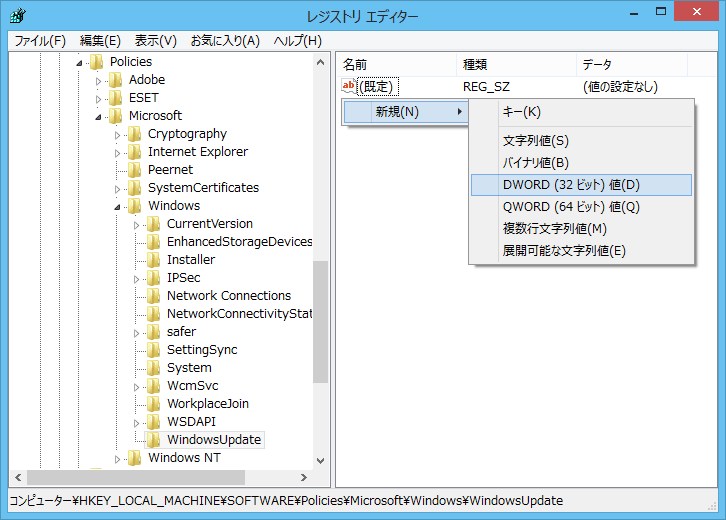The width and height of the screenshot is (726, 520).
Task: Choose QWORD (64 ビット) 値(Q)
Action: point(581,207)
